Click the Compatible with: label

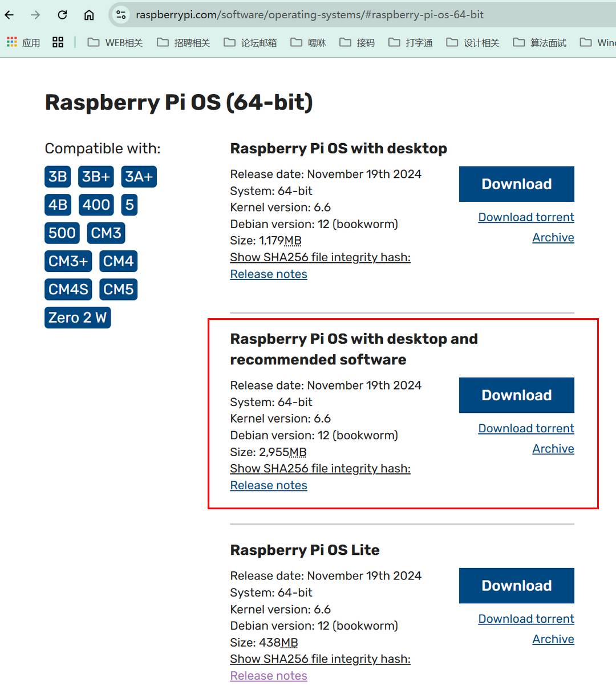[103, 149]
